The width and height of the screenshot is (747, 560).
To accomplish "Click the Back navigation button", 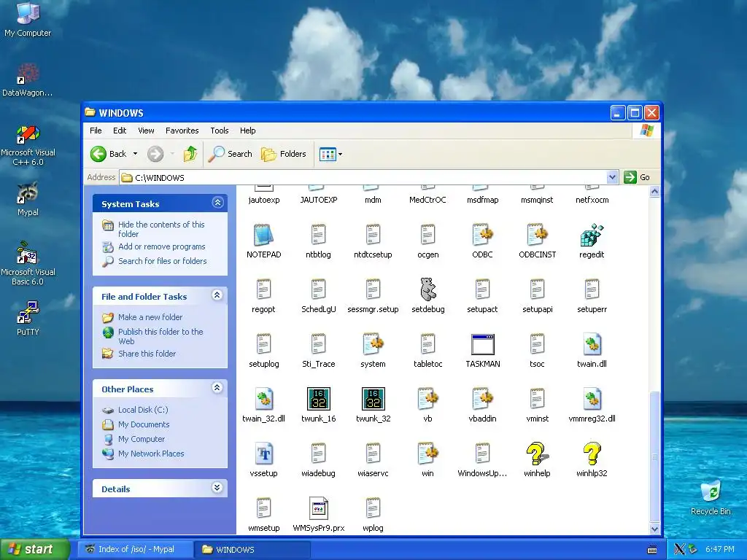I will pos(109,154).
